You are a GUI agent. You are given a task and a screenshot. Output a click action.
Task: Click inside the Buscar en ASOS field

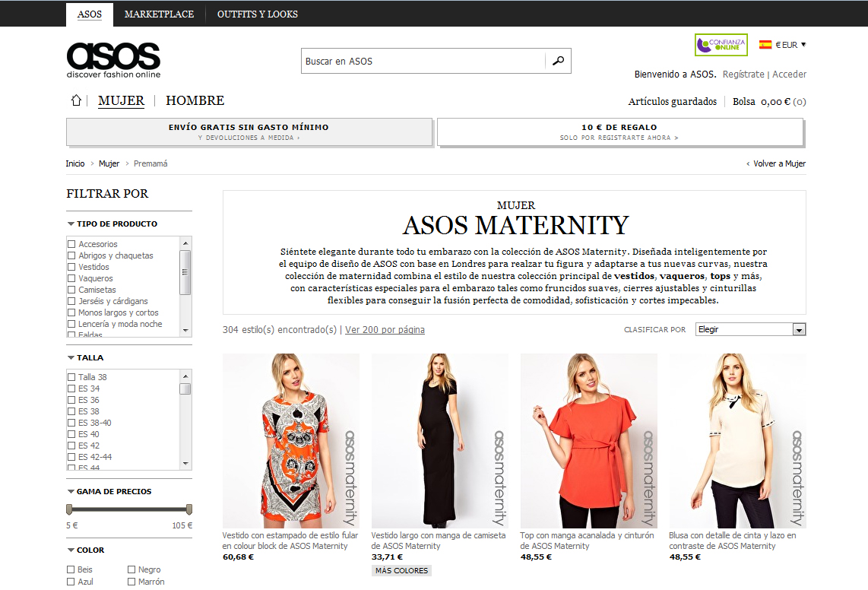coord(423,61)
